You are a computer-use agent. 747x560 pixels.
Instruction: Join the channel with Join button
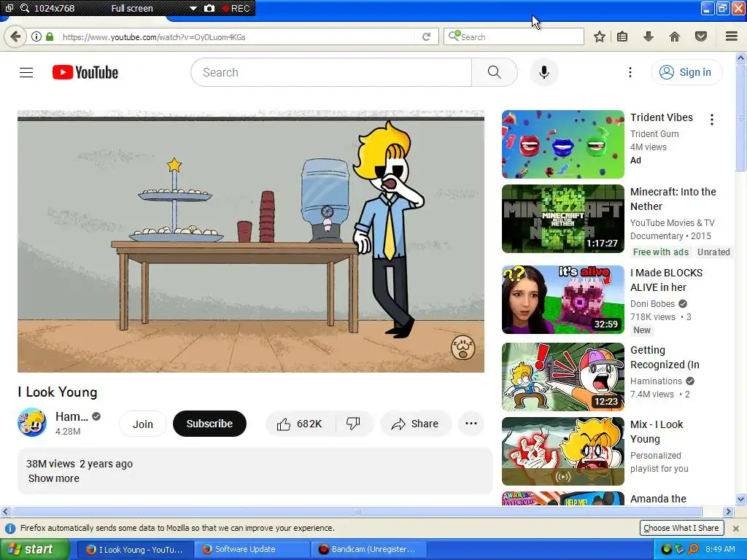(x=142, y=424)
